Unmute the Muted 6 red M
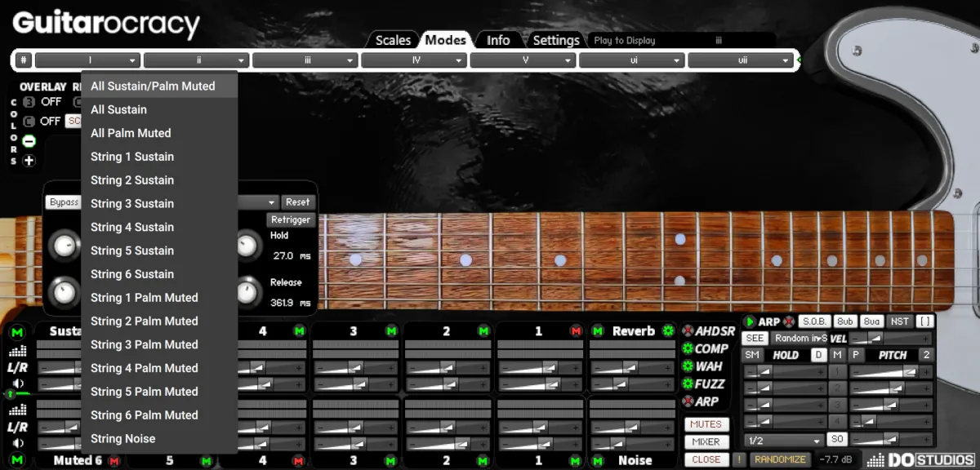 [x=114, y=460]
